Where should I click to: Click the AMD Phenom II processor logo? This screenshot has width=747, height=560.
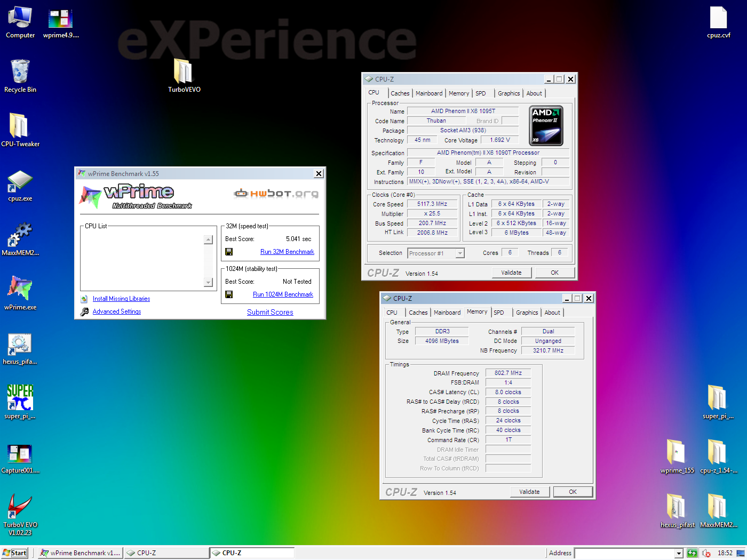pyautogui.click(x=546, y=126)
